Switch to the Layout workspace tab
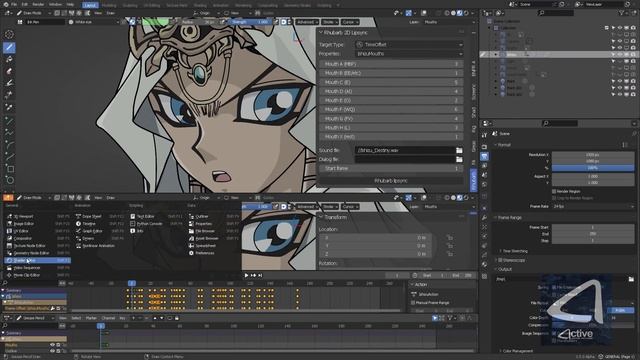The width and height of the screenshot is (640, 360). click(90, 5)
